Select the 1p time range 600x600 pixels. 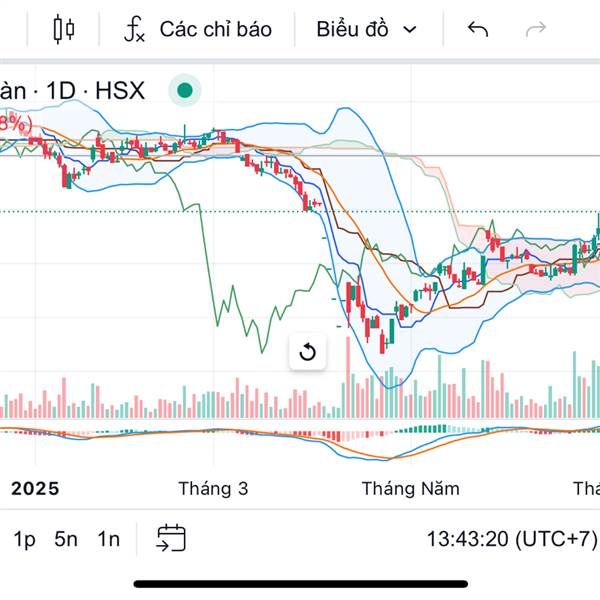point(24,539)
